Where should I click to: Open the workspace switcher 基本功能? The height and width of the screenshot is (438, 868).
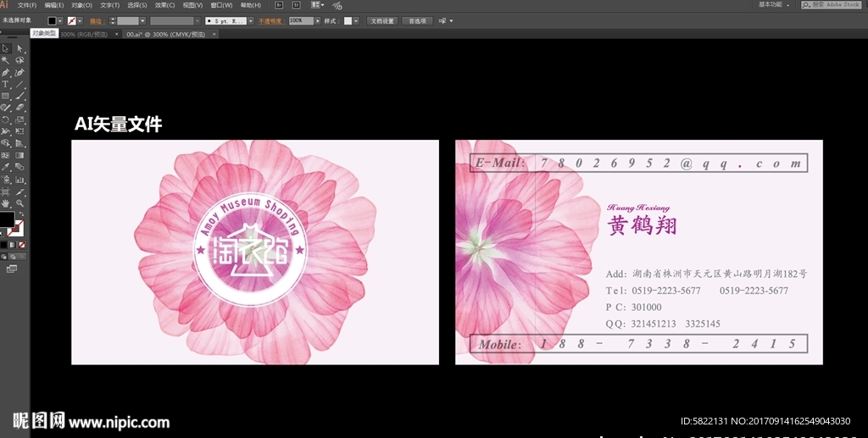pos(774,4)
